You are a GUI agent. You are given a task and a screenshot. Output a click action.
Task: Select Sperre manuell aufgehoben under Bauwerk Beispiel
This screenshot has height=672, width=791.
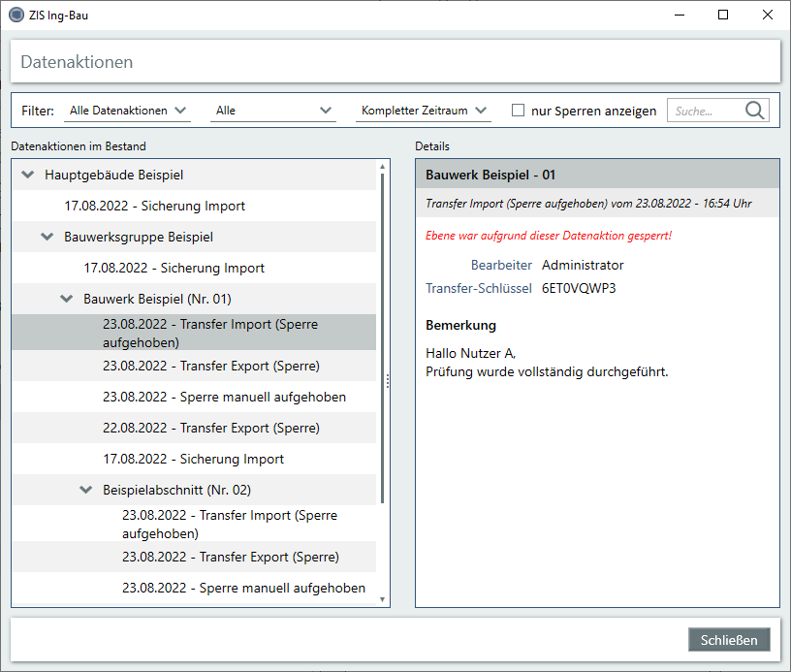click(224, 397)
